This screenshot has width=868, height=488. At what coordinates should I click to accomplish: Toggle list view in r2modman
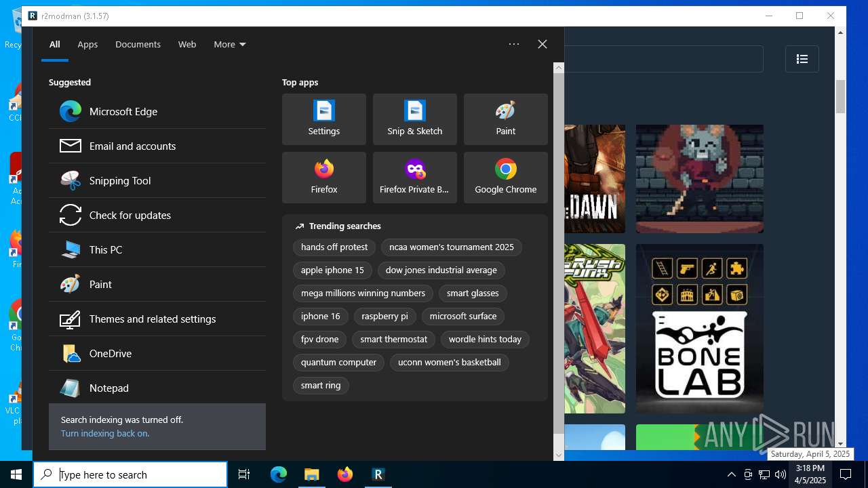[802, 59]
